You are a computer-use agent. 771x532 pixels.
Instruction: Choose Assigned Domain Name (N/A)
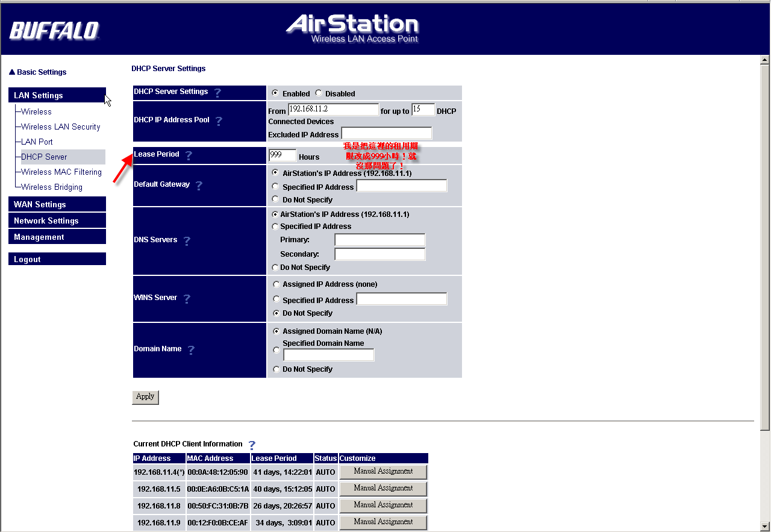tap(276, 331)
